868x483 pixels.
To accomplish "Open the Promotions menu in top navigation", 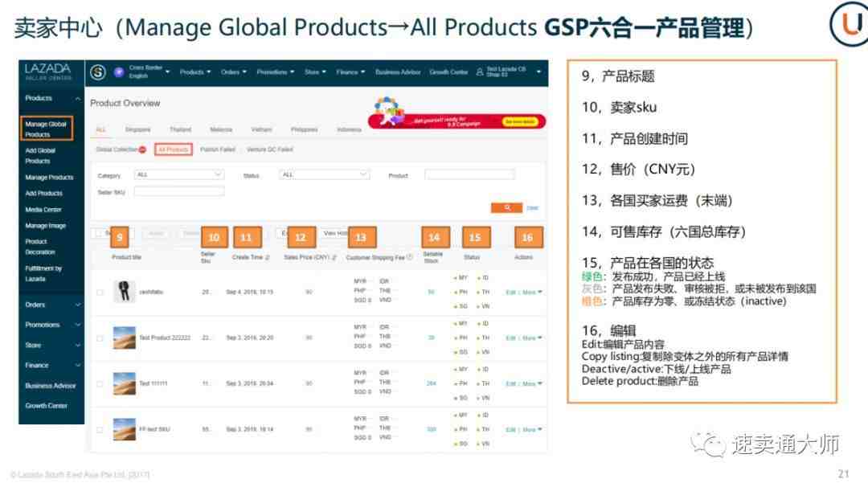I will (x=275, y=72).
